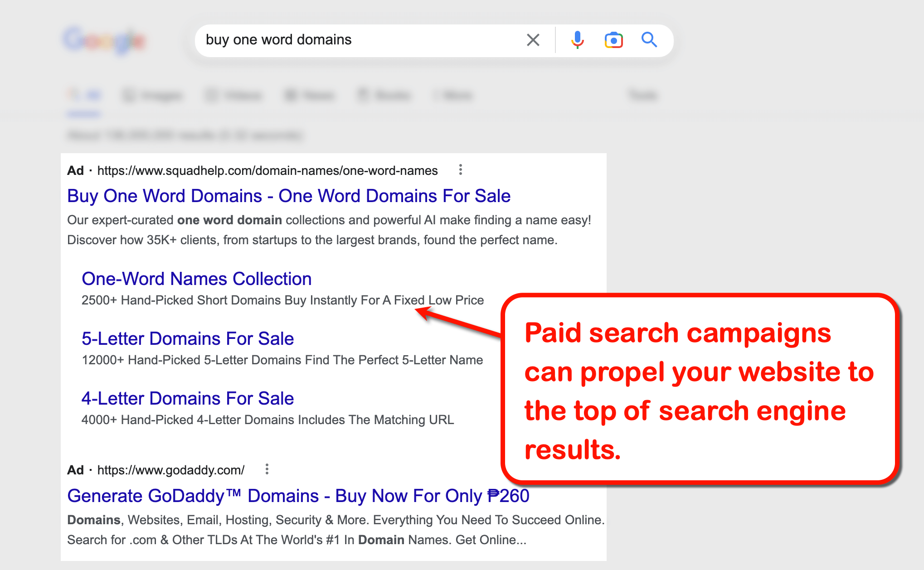Open the Buy One Word Domains ad headline

pos(288,196)
